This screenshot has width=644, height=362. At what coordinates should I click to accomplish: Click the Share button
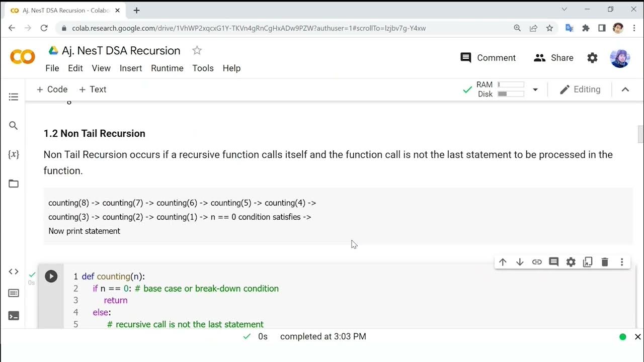(x=553, y=58)
